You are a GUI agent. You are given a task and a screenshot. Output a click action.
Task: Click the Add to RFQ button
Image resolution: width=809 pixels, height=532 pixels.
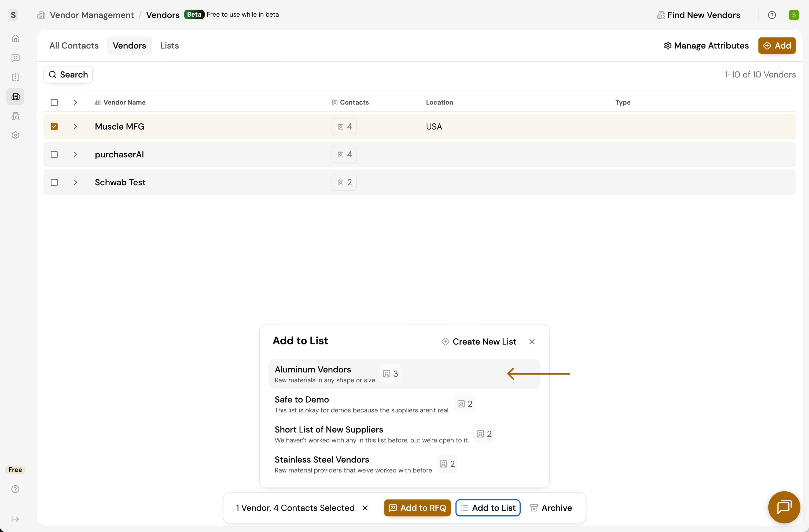[417, 508]
